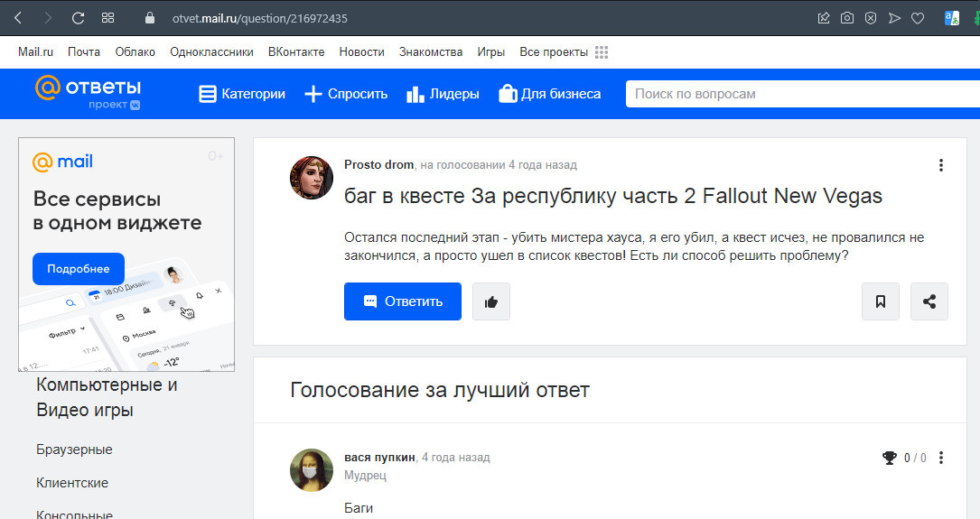Open Компьютерные и Видео игры category
The width and height of the screenshot is (980, 519).
tap(107, 397)
